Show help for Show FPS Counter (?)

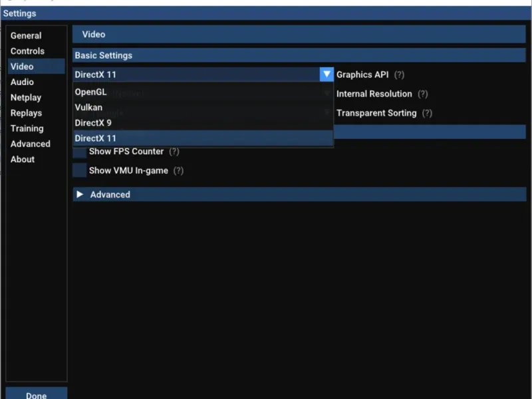tap(174, 152)
